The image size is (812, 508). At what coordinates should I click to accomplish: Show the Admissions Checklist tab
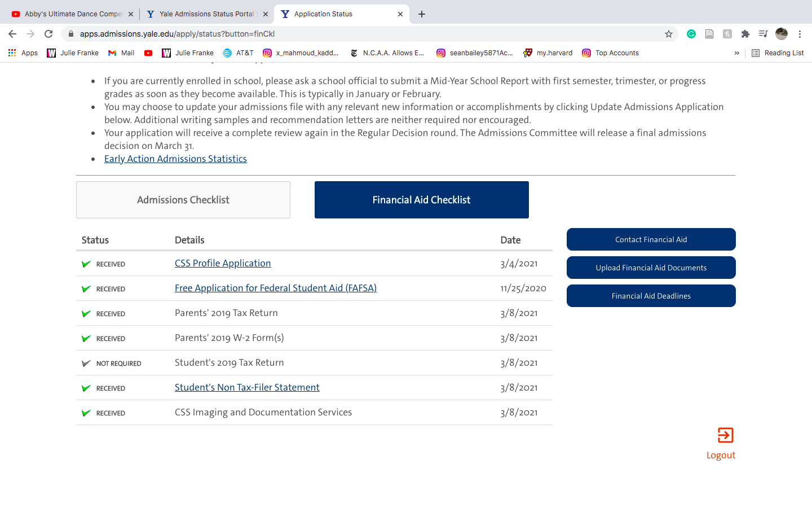point(183,200)
